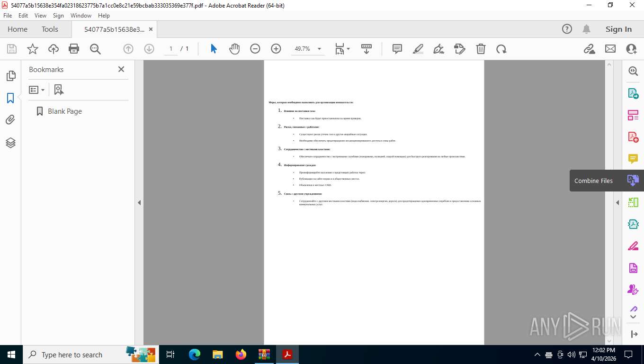Collapse the right tools pane arrow
644x364 pixels.
click(617, 202)
